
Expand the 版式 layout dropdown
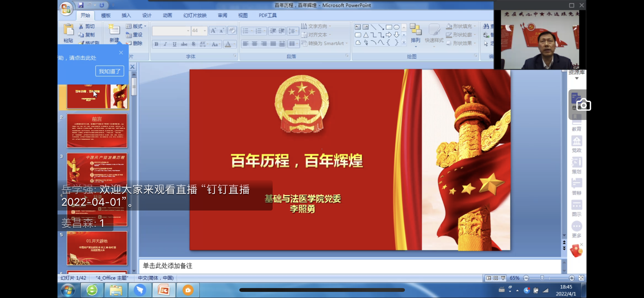[145, 26]
